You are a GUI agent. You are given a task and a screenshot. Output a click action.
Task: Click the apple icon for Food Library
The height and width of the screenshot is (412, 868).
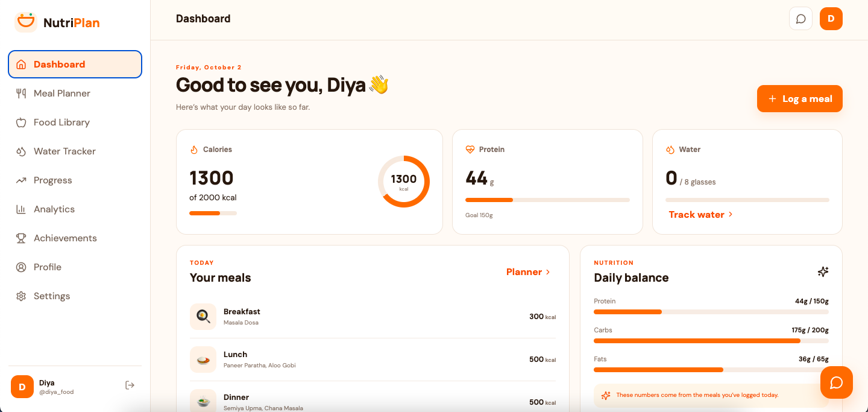click(x=21, y=122)
